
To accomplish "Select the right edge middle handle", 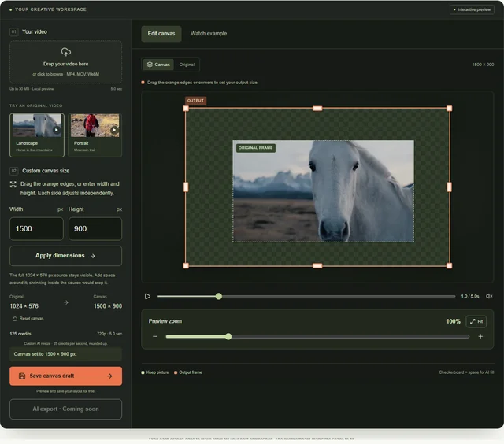I will coord(450,187).
